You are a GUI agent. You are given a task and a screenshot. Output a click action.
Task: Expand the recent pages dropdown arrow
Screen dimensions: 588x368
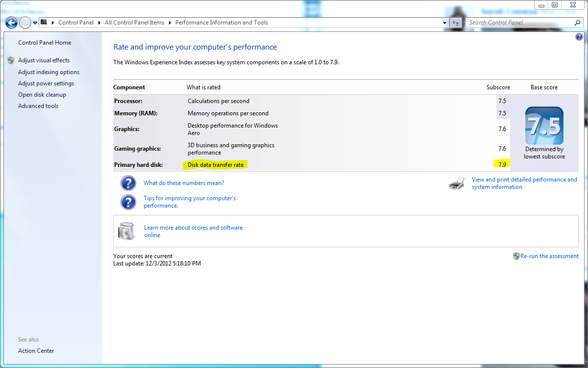tap(35, 23)
